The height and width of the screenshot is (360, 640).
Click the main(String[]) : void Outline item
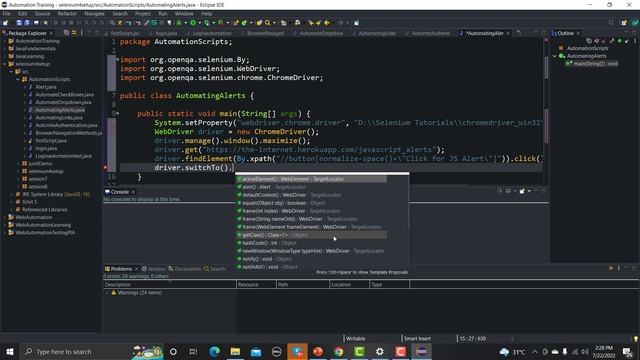595,64
